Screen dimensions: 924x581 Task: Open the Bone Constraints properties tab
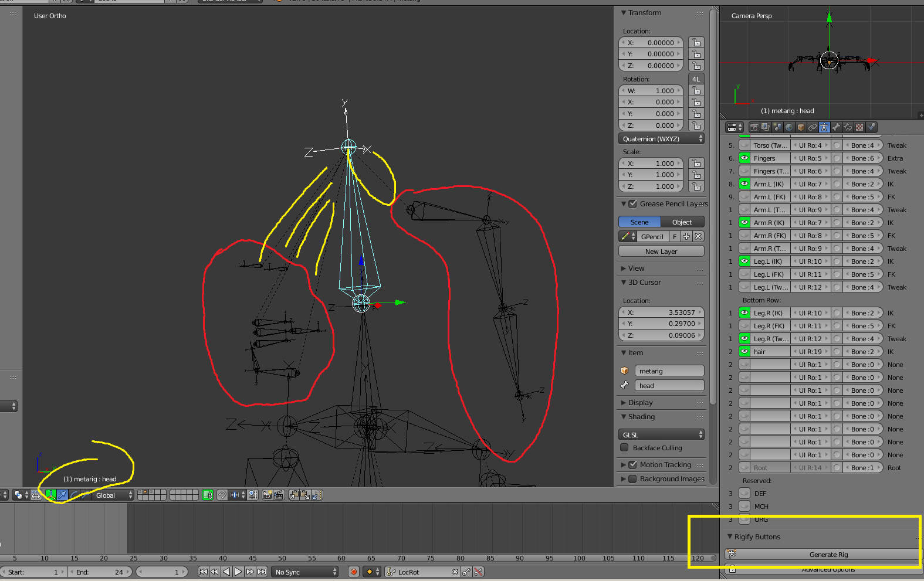(x=848, y=127)
